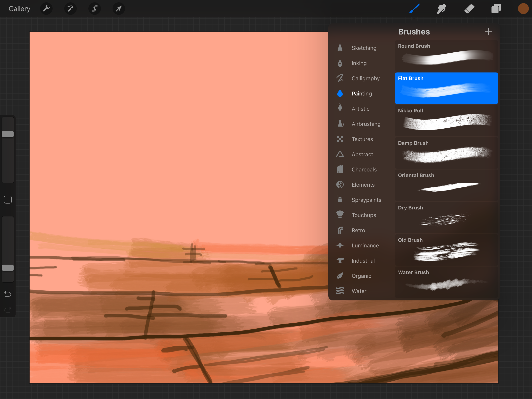Add a new brush with plus
Screen dimensions: 532x399
[488, 32]
